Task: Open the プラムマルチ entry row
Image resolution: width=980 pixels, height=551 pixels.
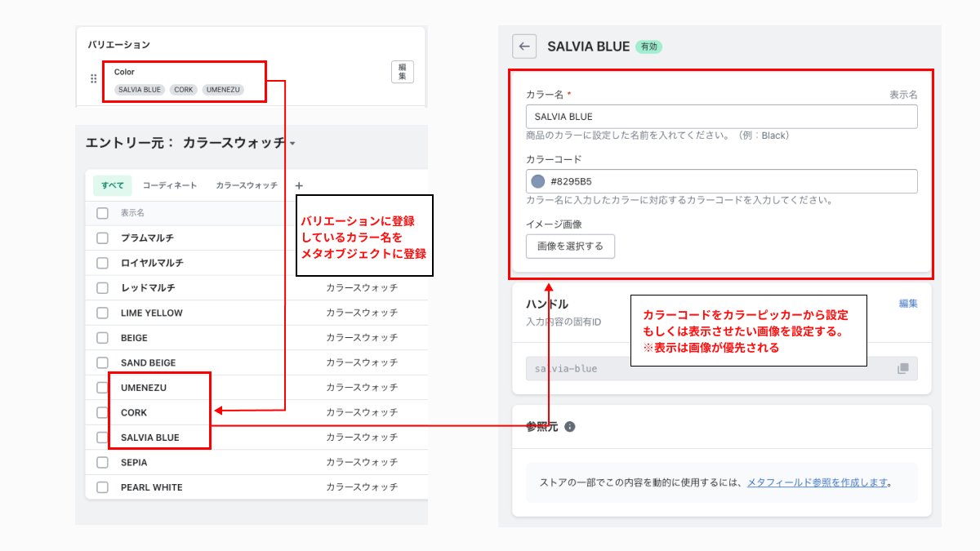Action: click(x=256, y=238)
